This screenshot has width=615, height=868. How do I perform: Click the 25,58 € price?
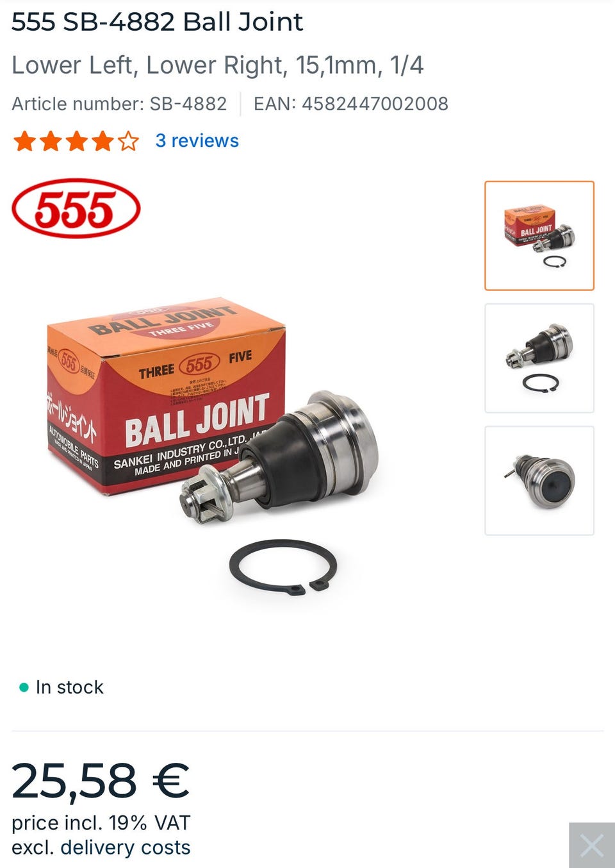[101, 781]
